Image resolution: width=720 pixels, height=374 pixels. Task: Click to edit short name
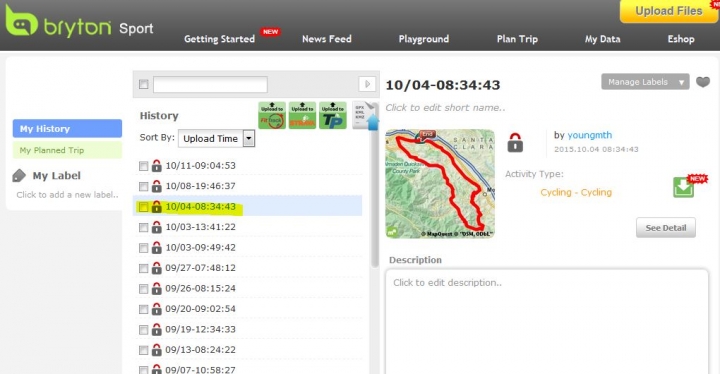(x=445, y=108)
